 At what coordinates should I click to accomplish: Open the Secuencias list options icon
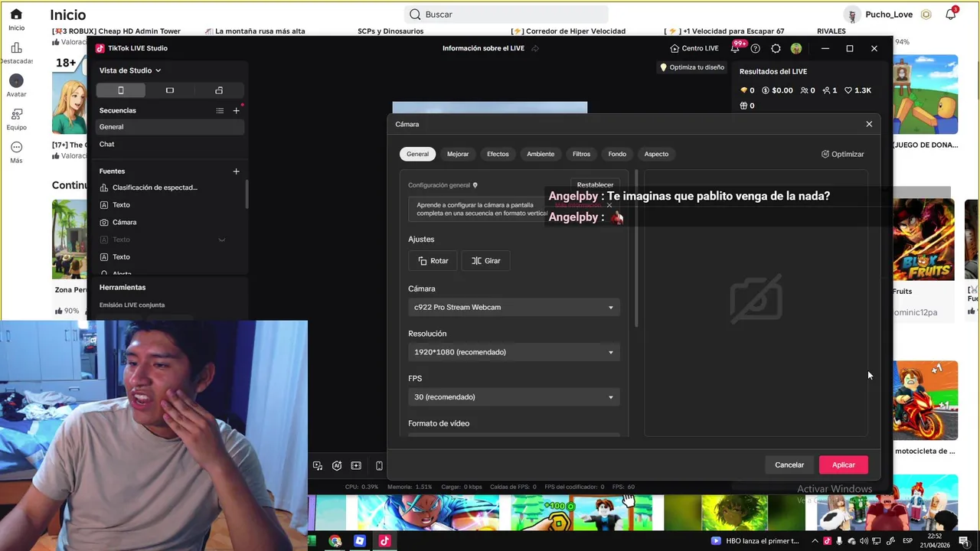click(x=220, y=111)
